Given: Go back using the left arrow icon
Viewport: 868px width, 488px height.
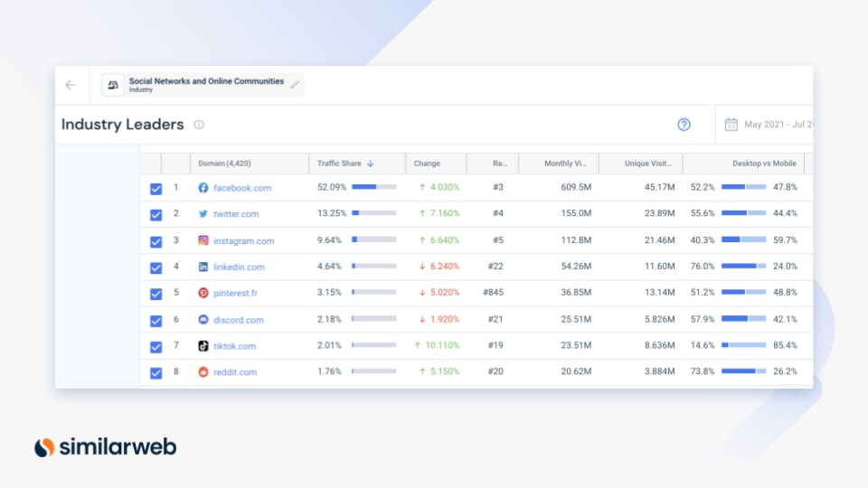Looking at the screenshot, I should tap(71, 85).
